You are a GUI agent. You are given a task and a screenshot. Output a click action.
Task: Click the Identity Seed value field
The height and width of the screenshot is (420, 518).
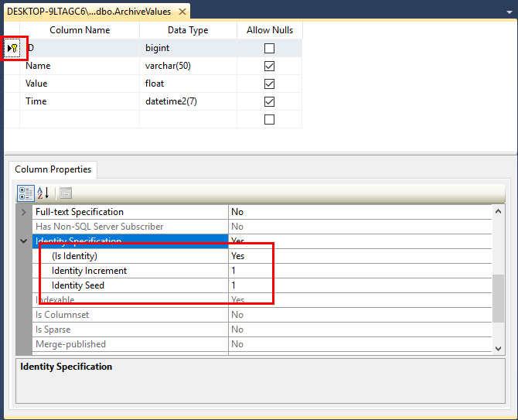[356, 285]
